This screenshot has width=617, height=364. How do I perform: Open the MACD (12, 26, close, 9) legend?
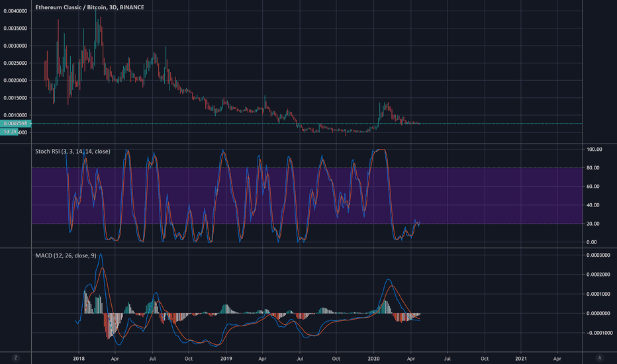pos(66,255)
